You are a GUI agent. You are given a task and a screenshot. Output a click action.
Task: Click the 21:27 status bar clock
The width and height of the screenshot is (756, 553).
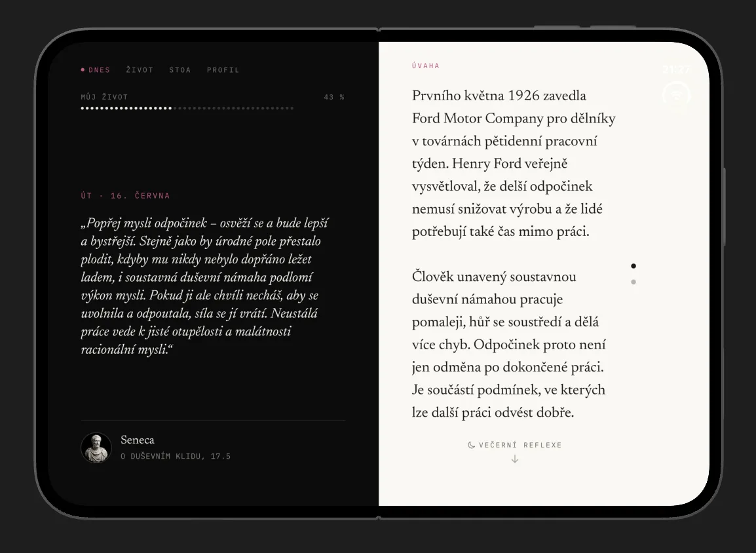click(677, 70)
